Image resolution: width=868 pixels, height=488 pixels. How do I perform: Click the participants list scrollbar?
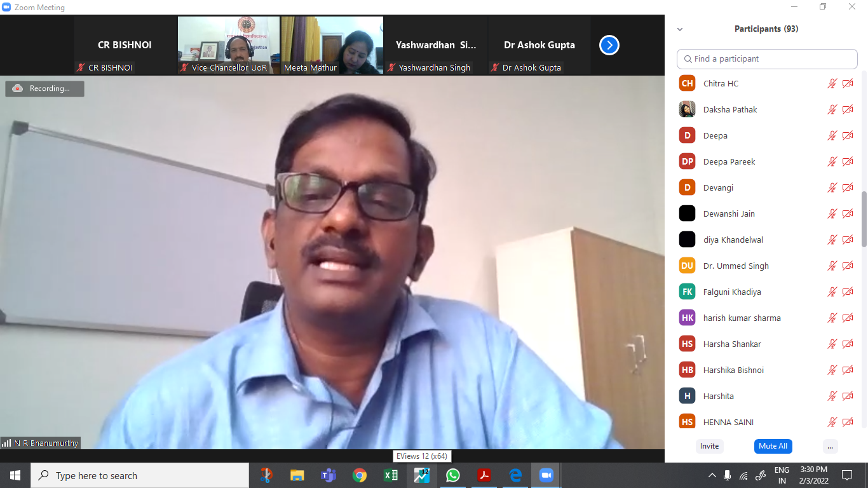(x=864, y=219)
